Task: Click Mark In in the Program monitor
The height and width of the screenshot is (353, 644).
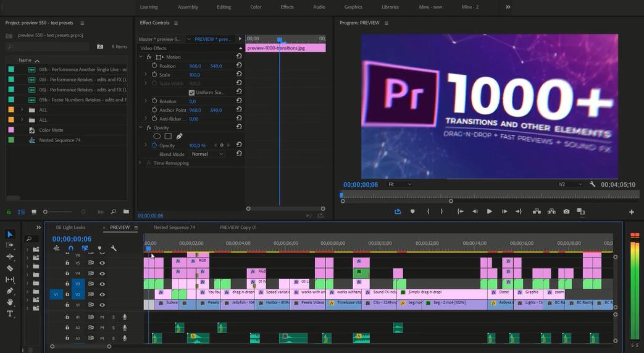Action: (428, 211)
